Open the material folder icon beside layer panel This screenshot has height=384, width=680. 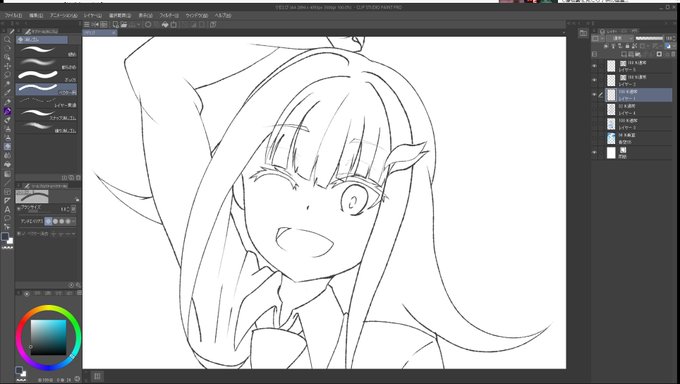[583, 33]
